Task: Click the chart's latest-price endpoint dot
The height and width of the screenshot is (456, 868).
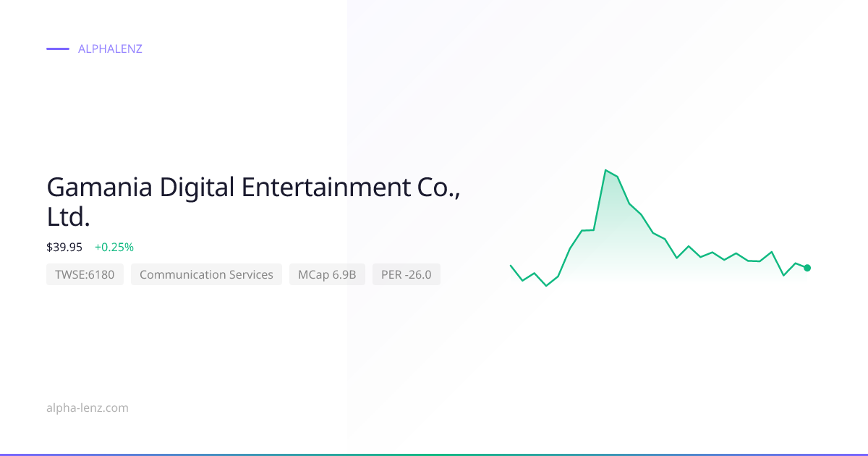Action: (x=807, y=268)
